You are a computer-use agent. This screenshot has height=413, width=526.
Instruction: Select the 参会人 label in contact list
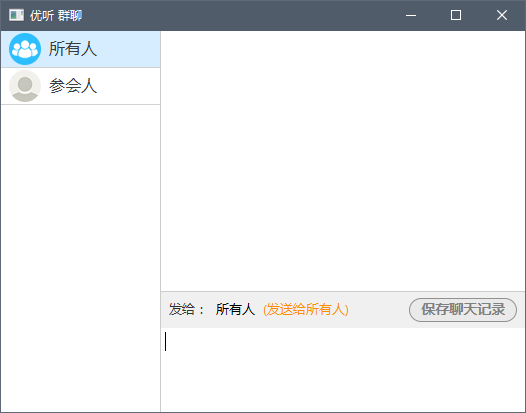point(73,86)
